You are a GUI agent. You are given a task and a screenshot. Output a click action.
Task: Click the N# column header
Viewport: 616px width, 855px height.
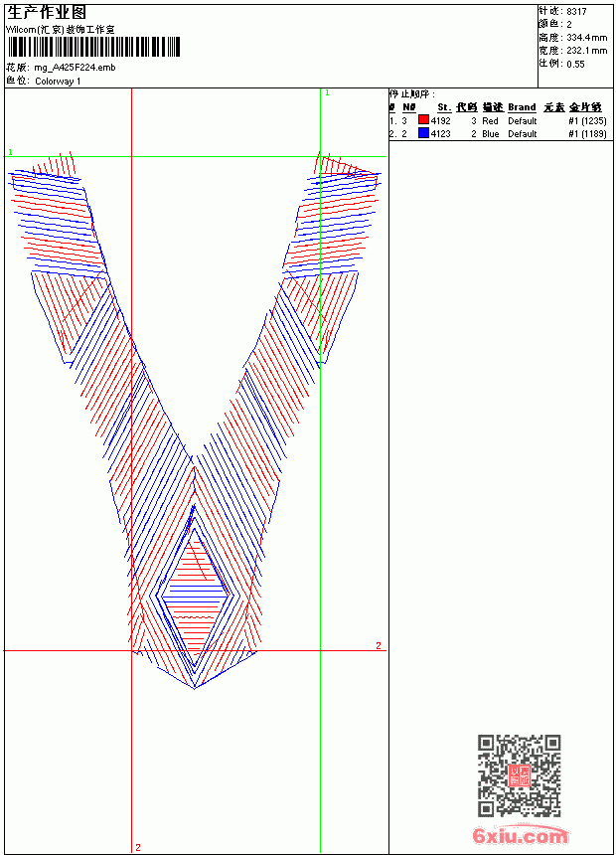coord(409,107)
